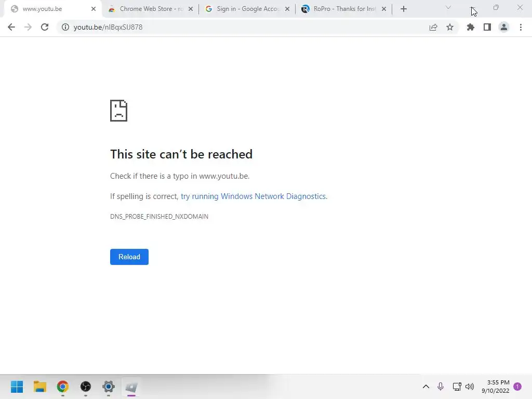
Task: Switch to RoPro Thanks for Installing tab
Action: click(x=344, y=9)
